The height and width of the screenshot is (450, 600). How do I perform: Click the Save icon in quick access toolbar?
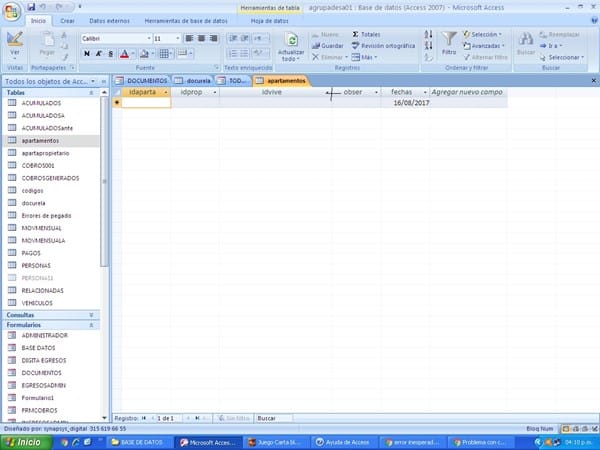click(31, 7)
